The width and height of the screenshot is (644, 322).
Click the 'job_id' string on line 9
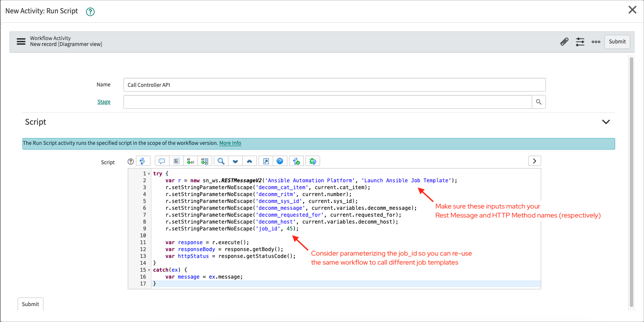(x=268, y=229)
